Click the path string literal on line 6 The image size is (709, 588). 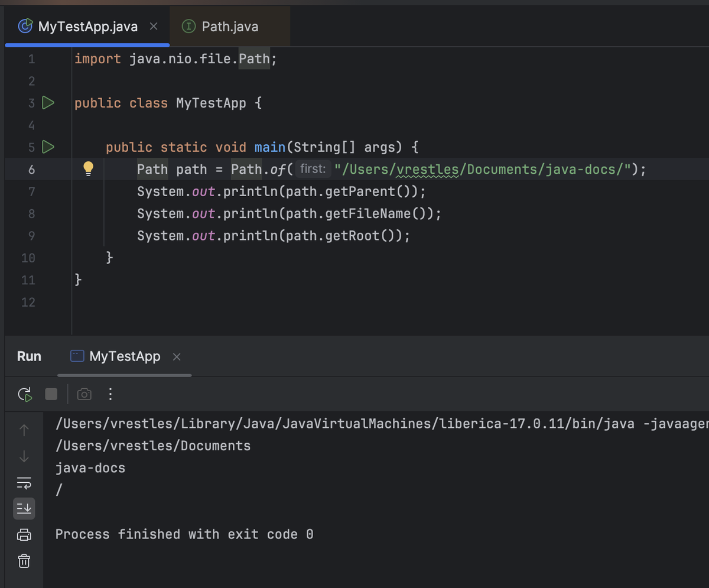coord(482,170)
